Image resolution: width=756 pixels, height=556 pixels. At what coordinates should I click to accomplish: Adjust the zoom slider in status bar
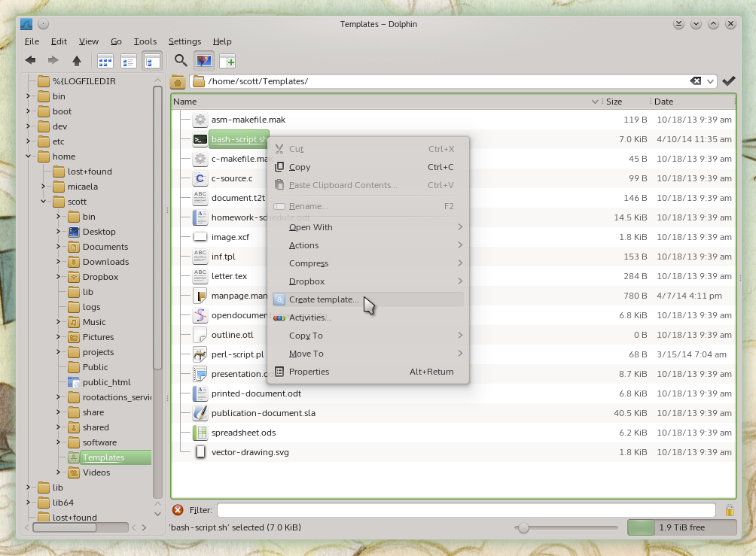pos(523,527)
